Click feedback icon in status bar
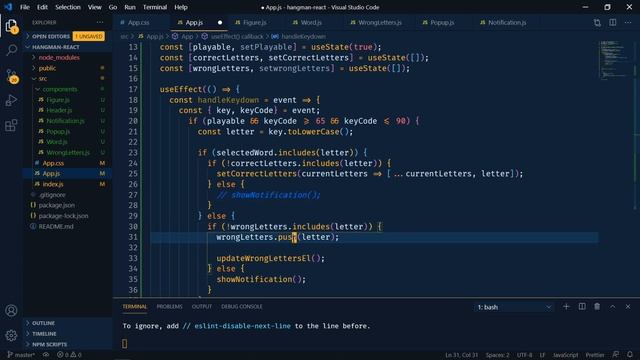Viewport: 640px width, 360px height. click(x=616, y=355)
